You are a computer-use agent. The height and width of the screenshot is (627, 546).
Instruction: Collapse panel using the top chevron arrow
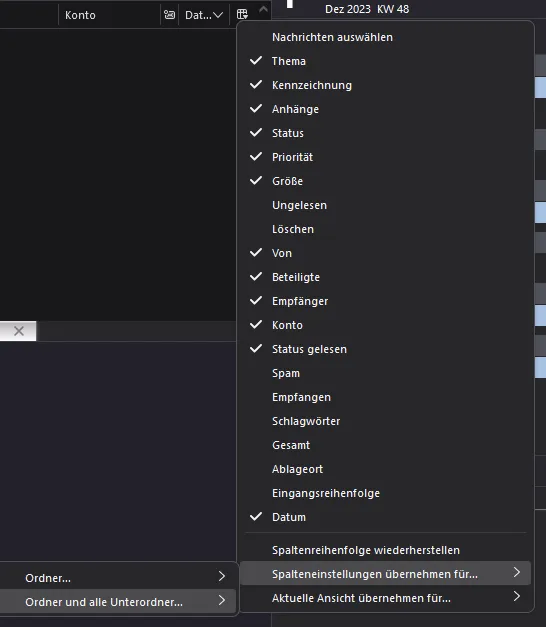coord(263,9)
